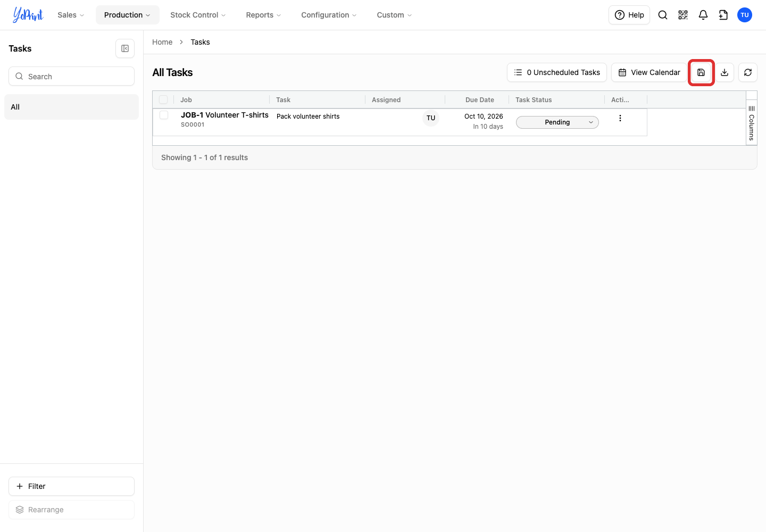The image size is (766, 532).
Task: Click the YoPrint logo
Action: [x=28, y=15]
